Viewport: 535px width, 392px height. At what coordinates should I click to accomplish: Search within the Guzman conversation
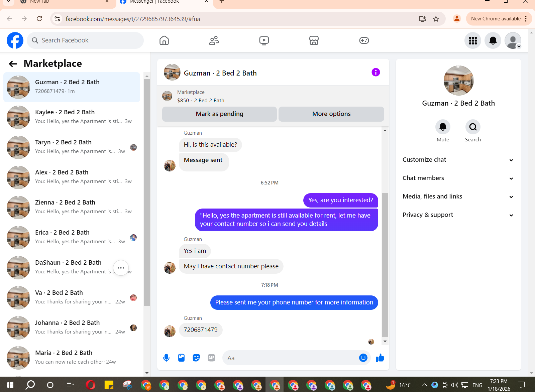coord(473,127)
